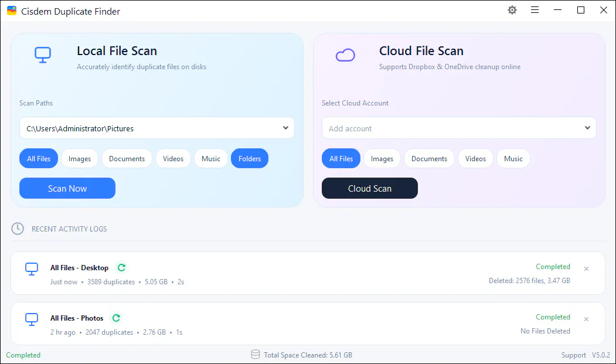This screenshot has height=364, width=616.
Task: Click the Recent Activity Logs clock icon
Action: 18,229
